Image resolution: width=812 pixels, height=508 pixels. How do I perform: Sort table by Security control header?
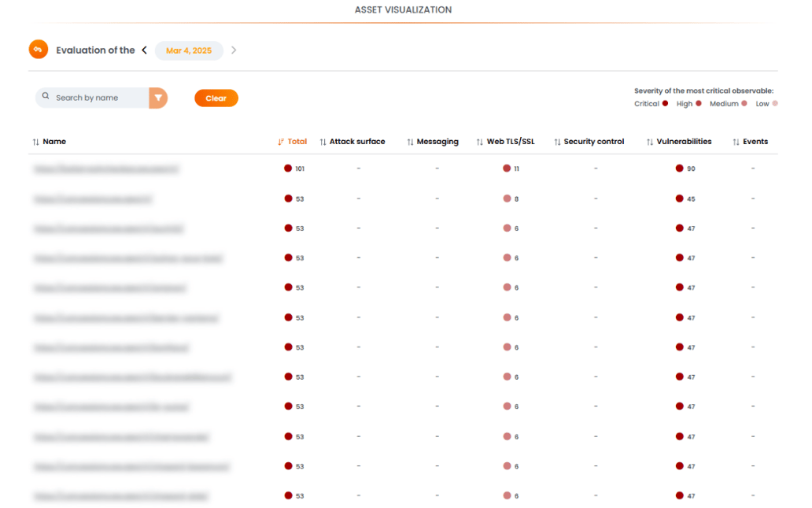click(593, 142)
